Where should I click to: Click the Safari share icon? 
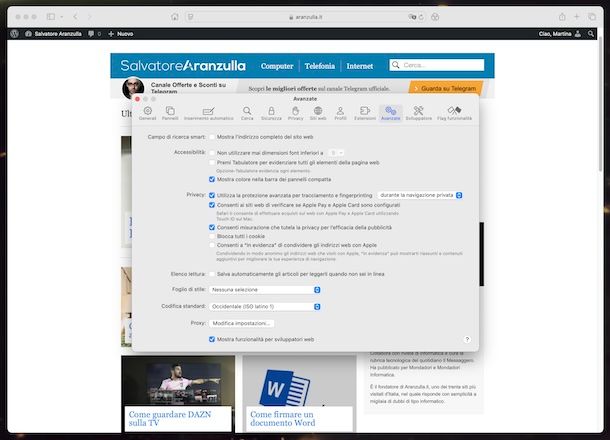[x=562, y=17]
